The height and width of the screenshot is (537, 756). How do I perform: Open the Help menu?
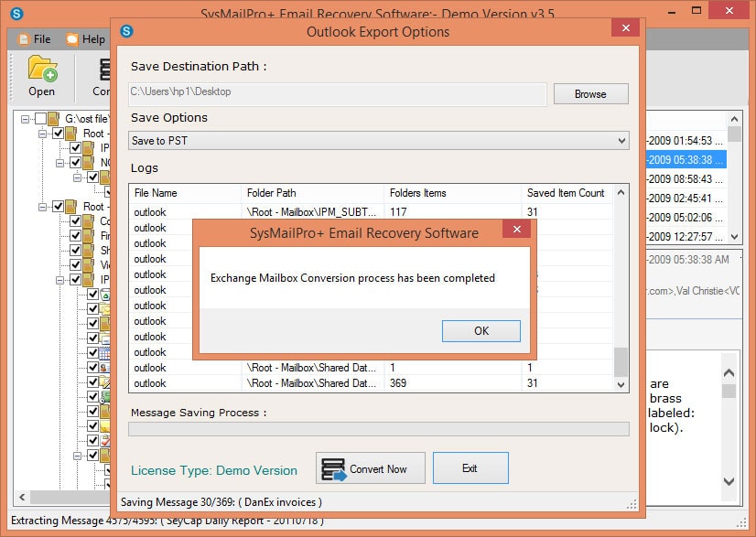coord(93,39)
